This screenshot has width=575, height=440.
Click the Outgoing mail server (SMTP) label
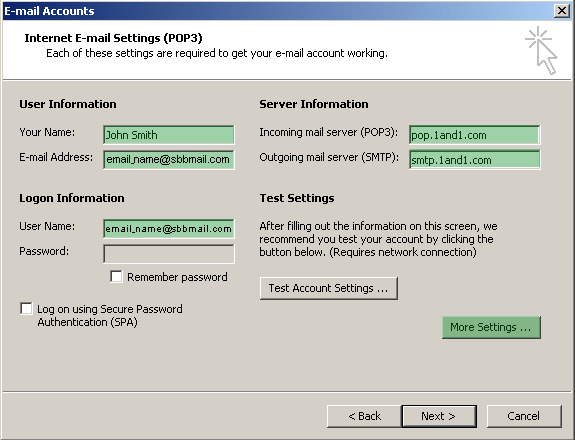point(329,157)
